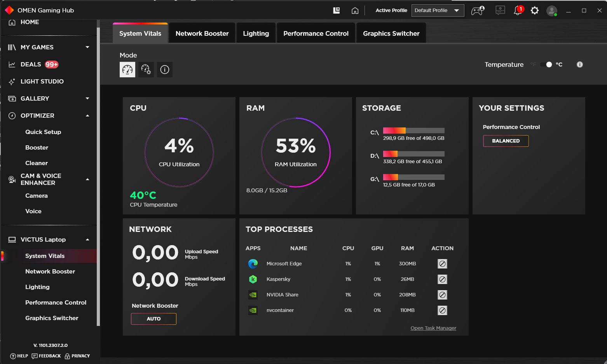
Task: Click the D:\ storage usage bar
Action: [x=413, y=154]
